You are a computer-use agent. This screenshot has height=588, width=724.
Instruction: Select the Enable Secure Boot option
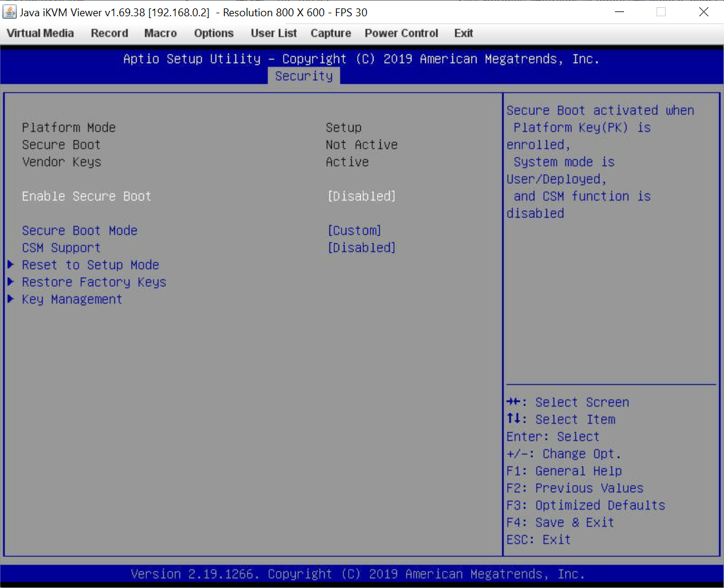(86, 196)
